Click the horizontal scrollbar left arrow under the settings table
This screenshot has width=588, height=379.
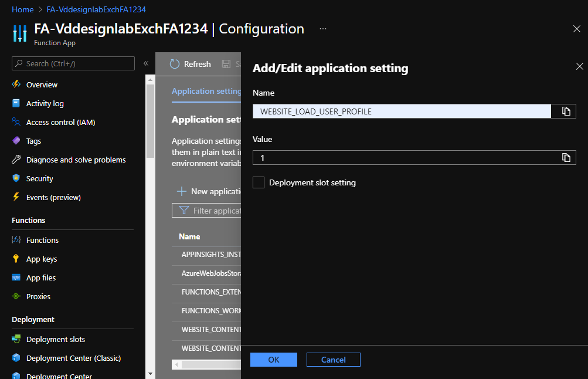[176, 364]
